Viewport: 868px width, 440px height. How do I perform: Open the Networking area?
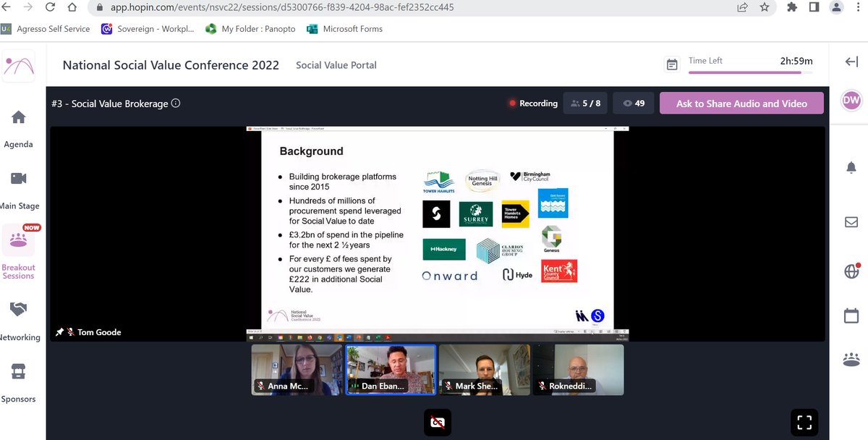(19, 321)
